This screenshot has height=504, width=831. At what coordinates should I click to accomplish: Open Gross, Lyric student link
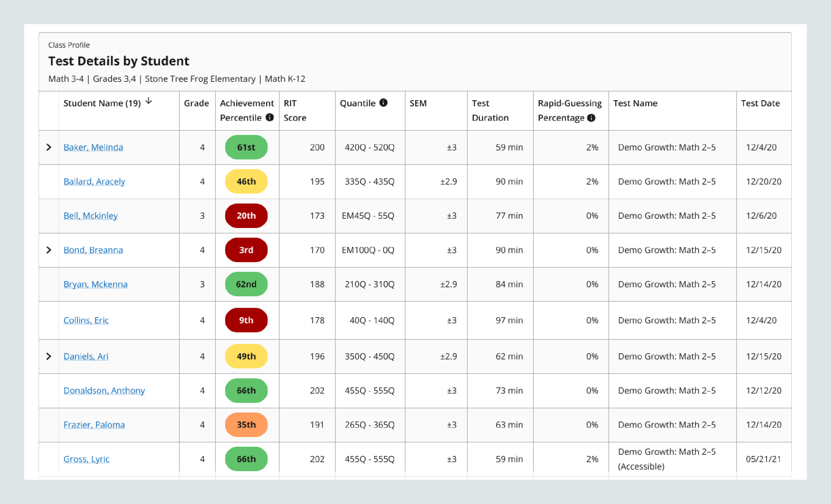86,459
